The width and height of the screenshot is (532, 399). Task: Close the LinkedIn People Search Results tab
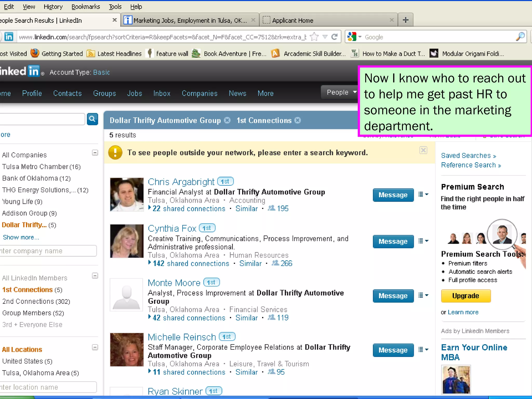115,20
